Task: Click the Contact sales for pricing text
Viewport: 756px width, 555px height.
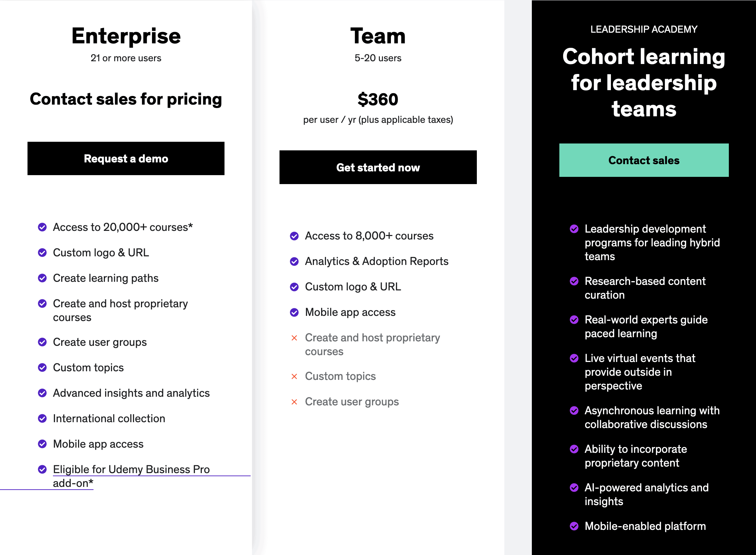Action: [x=126, y=99]
